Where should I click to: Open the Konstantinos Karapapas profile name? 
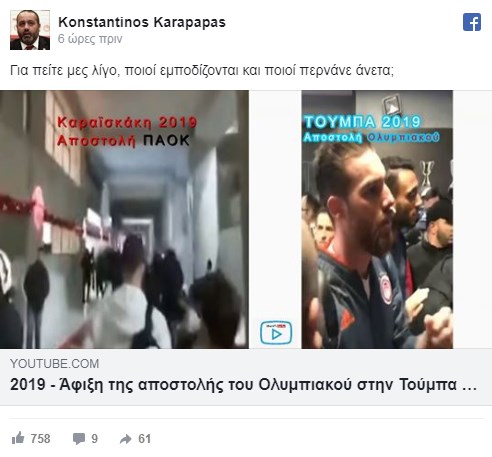[142, 22]
